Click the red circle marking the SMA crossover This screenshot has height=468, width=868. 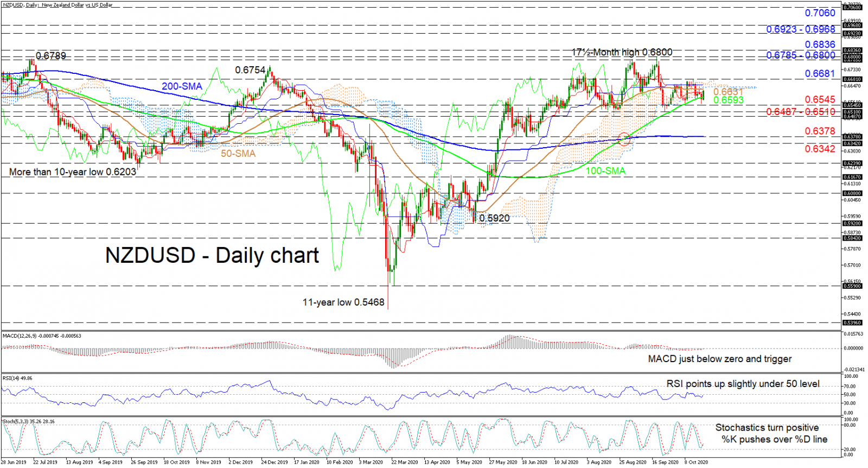(624, 138)
